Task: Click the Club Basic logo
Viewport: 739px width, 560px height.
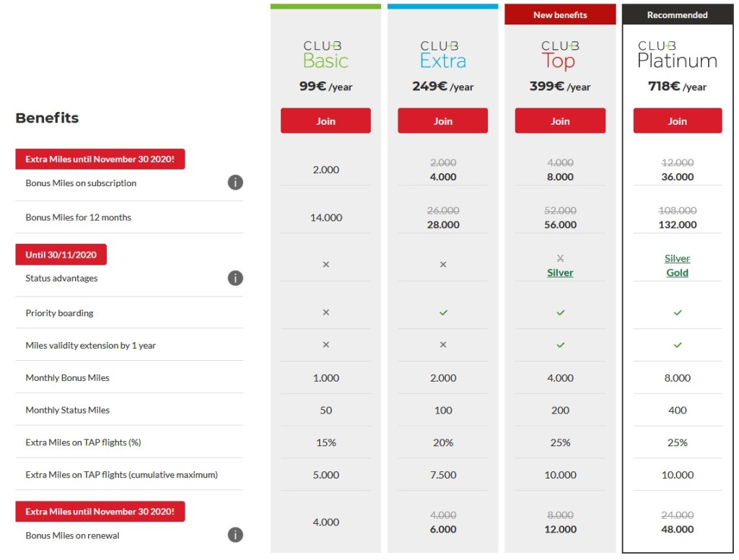Action: tap(325, 55)
